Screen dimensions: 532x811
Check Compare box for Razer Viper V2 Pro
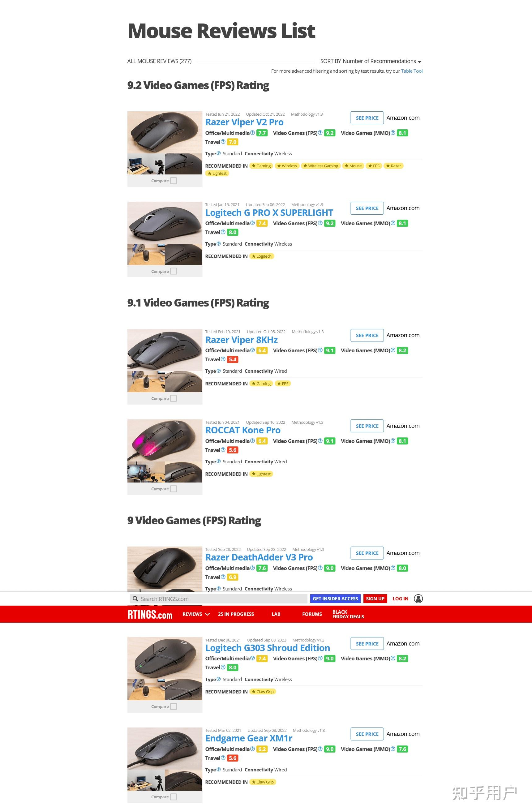point(174,181)
